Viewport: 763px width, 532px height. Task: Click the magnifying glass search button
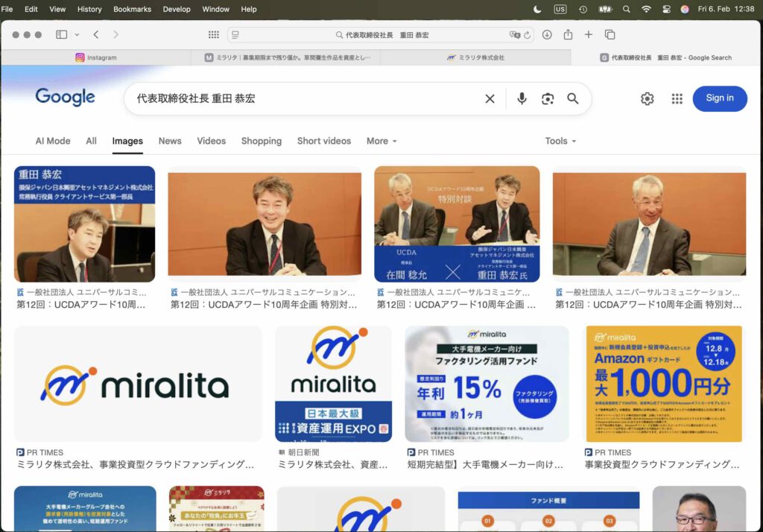coord(573,98)
